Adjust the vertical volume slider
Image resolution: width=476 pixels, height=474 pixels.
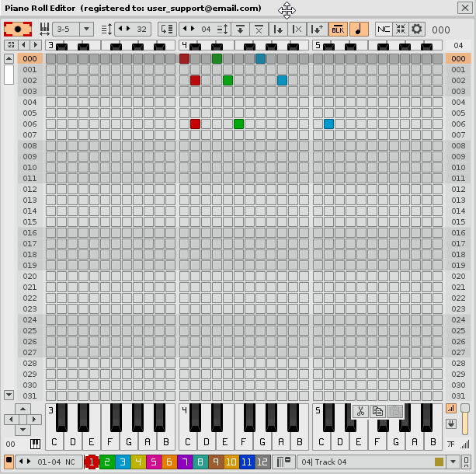tap(465, 420)
